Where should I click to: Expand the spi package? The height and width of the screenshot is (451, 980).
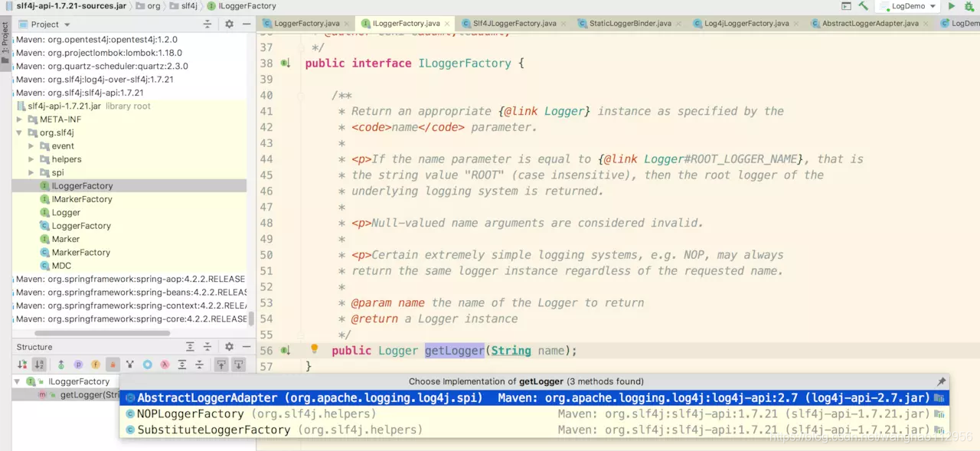[x=31, y=172]
